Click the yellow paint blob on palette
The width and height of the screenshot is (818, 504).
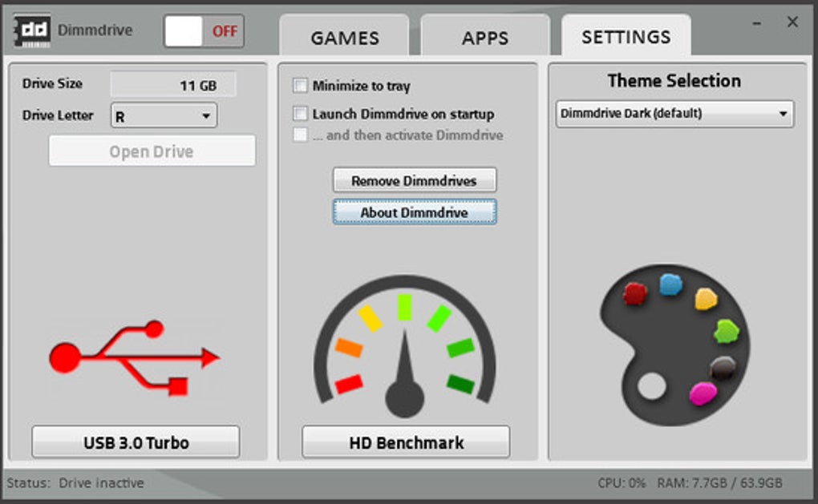(x=706, y=299)
